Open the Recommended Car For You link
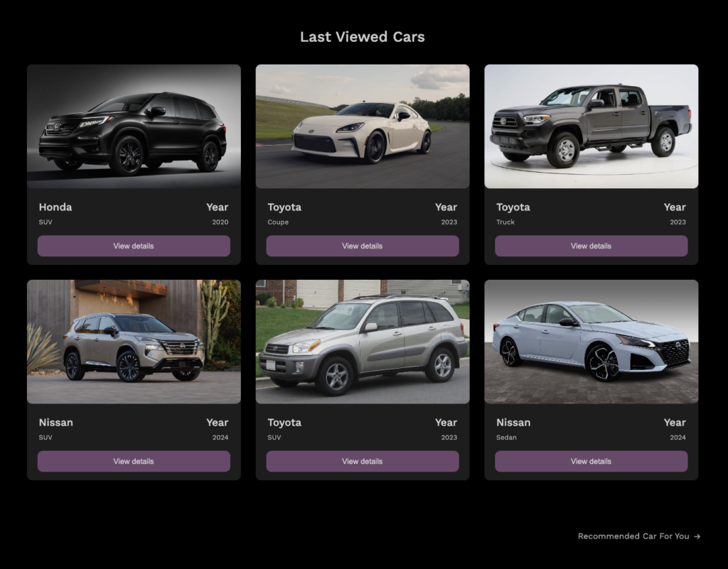Screen dimensions: 728x569 [633, 536]
